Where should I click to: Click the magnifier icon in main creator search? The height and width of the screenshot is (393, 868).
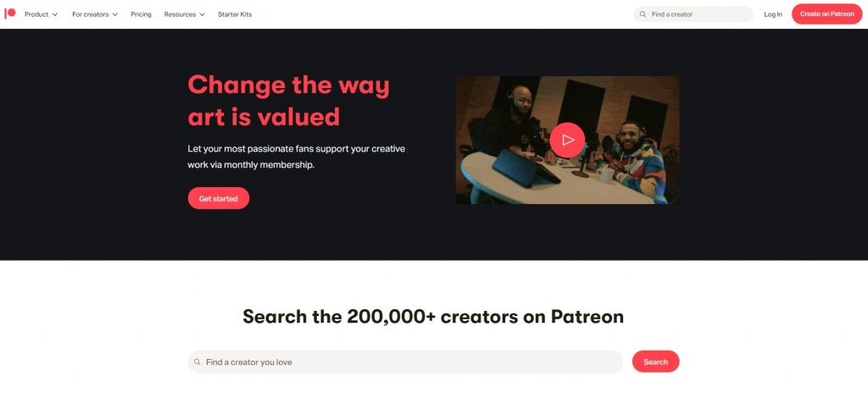tap(197, 362)
